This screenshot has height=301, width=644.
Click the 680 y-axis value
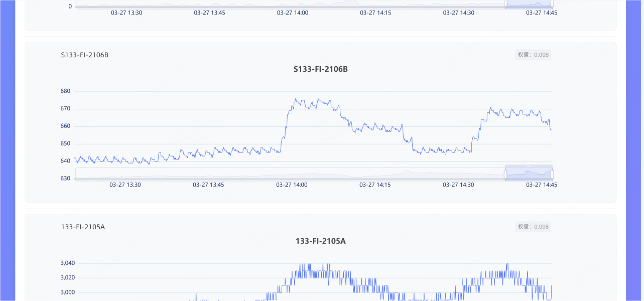(x=65, y=91)
